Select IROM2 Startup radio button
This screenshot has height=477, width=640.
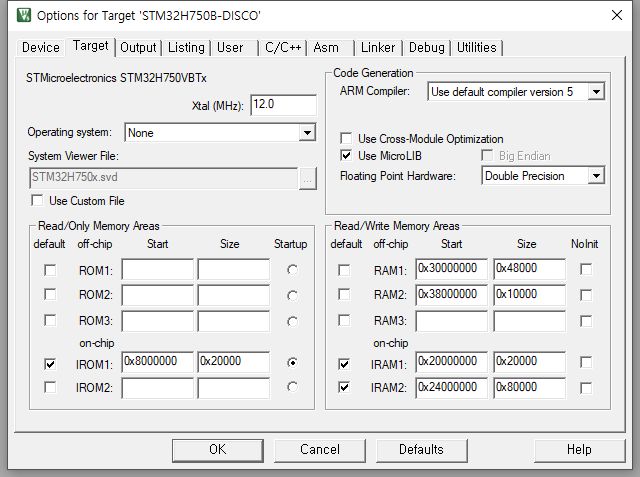292,386
